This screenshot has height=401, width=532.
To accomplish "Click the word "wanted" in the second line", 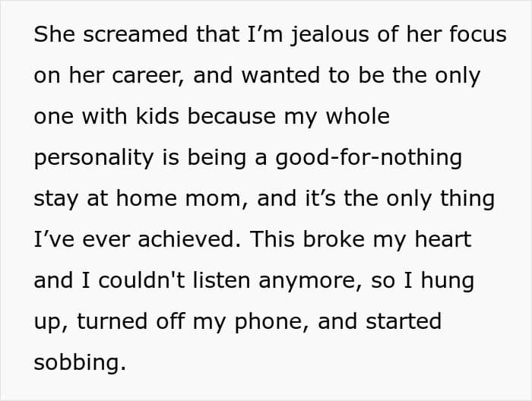I will 280,75.
